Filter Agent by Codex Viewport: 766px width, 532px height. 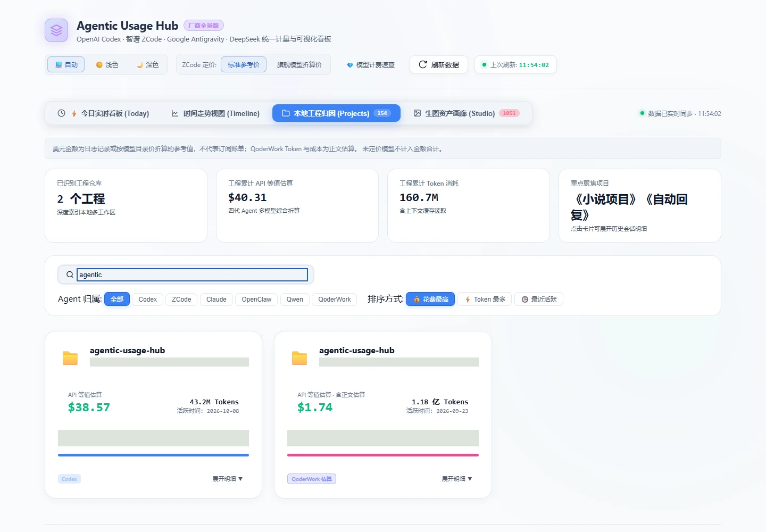click(147, 300)
